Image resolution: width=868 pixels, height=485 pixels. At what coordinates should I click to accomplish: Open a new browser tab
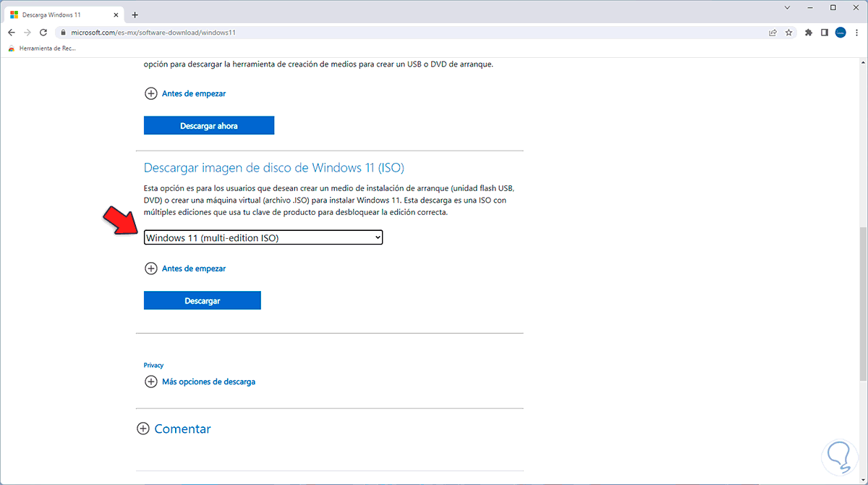(135, 14)
